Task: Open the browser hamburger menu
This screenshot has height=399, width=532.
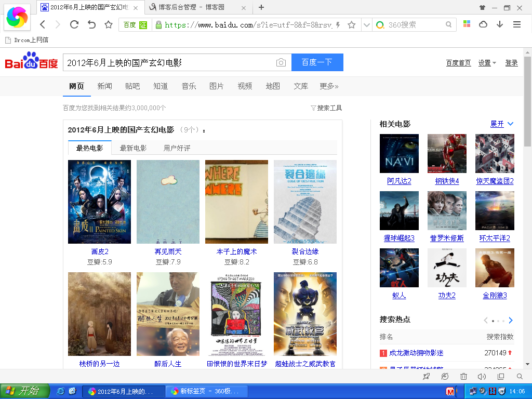Action: [517, 24]
